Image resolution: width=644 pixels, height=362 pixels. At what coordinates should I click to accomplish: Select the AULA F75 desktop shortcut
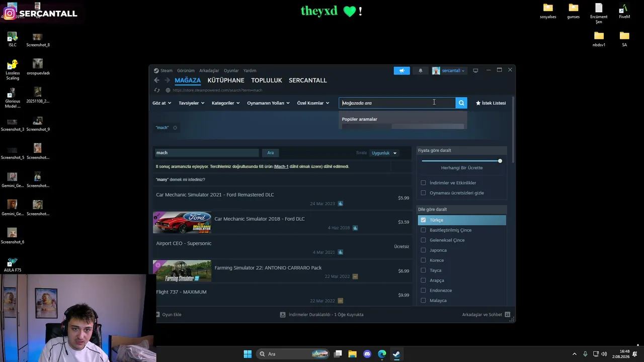pos(13,265)
